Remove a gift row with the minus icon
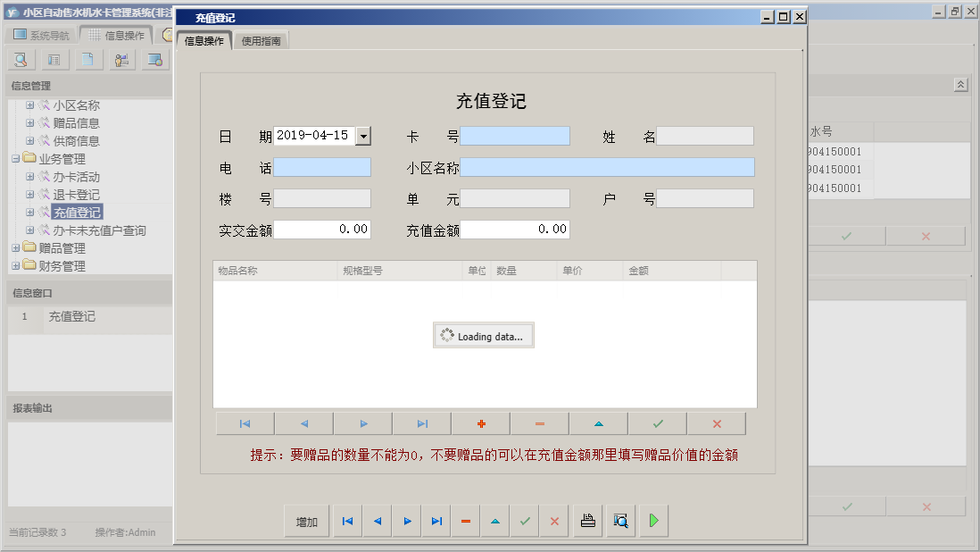This screenshot has width=980, height=552. [x=539, y=422]
